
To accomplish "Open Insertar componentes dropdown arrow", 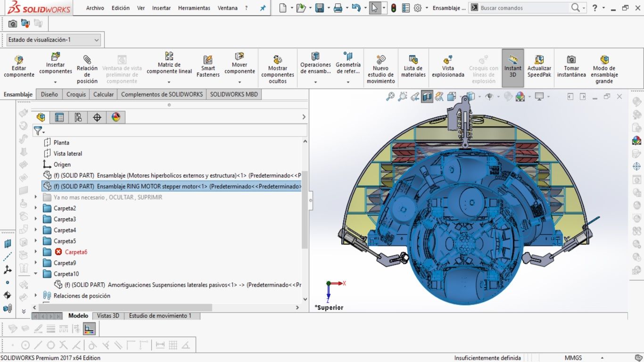I will (x=56, y=82).
